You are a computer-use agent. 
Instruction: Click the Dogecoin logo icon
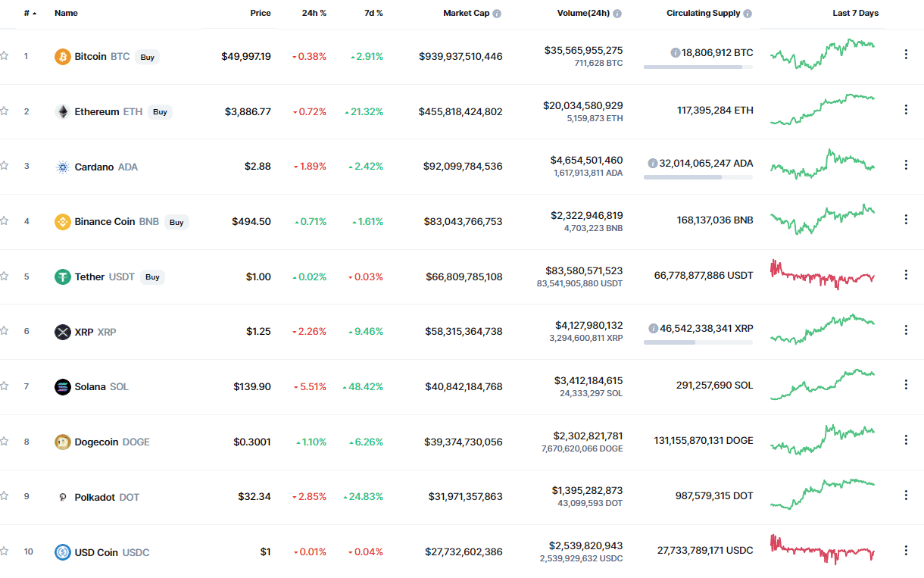(x=63, y=442)
